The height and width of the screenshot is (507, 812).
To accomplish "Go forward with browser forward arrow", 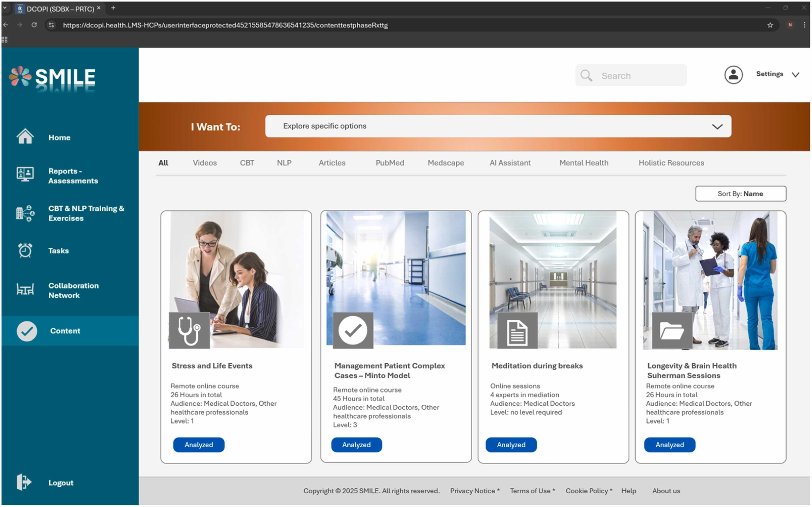I will 20,25.
